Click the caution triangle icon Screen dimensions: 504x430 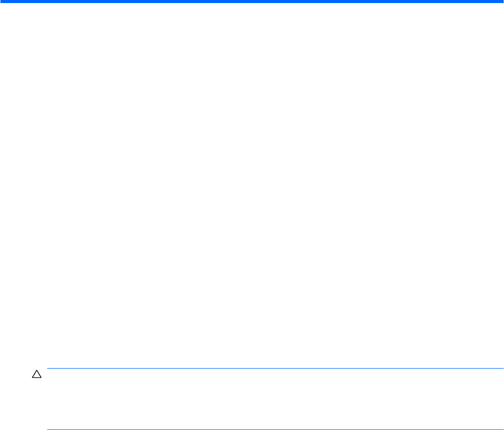point(37,374)
